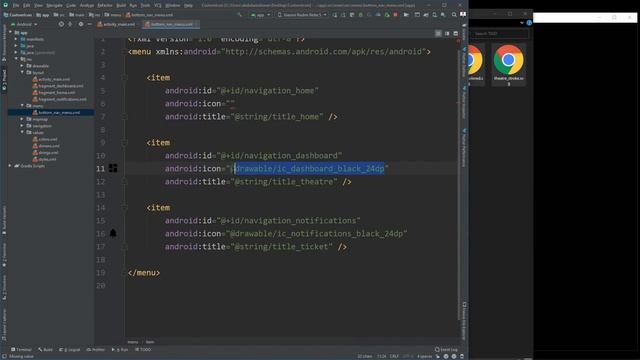Image resolution: width=640 pixels, height=360 pixels.
Task: Select fragment_home.xml in the project tree
Action: (53, 92)
